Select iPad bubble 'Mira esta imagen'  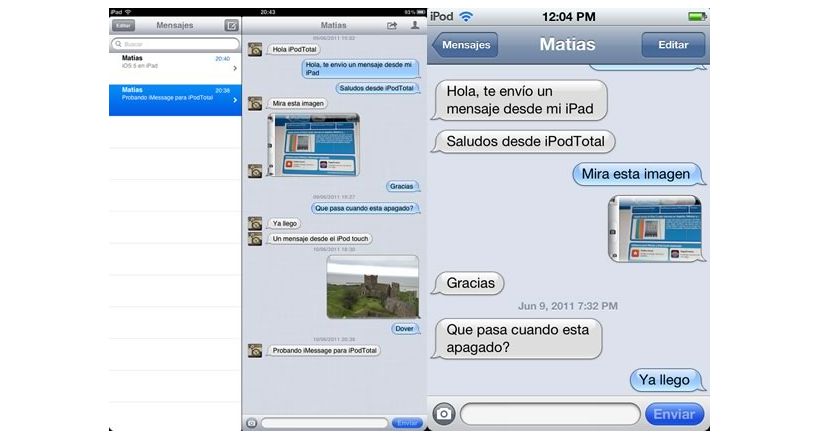[298, 104]
